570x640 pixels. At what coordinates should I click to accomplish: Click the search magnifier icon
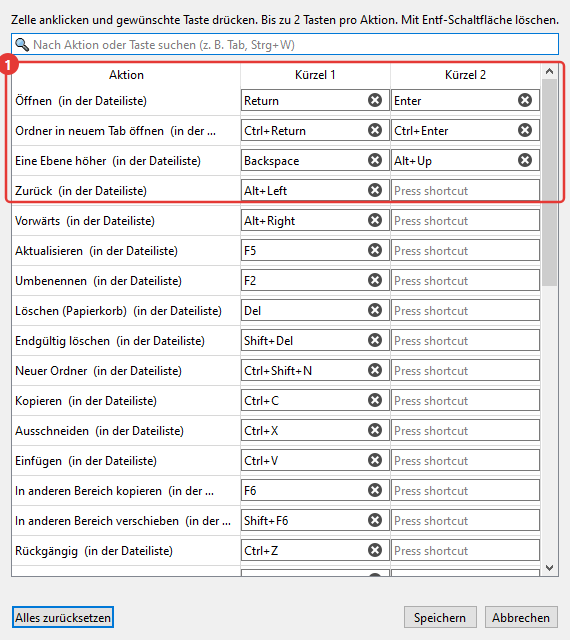tap(22, 44)
